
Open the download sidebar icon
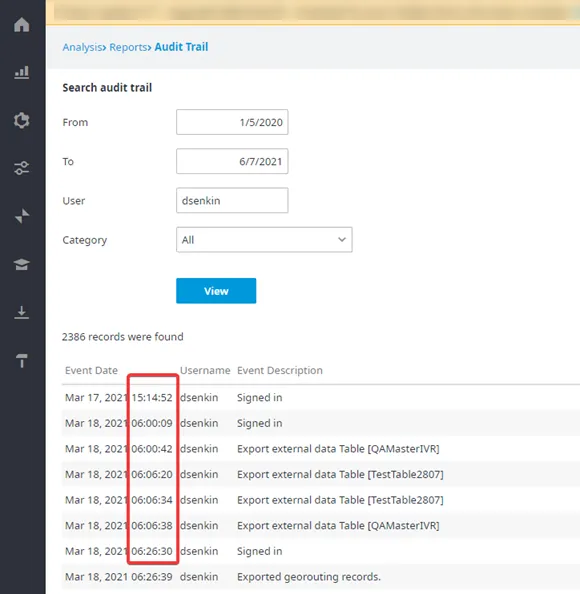[22, 312]
